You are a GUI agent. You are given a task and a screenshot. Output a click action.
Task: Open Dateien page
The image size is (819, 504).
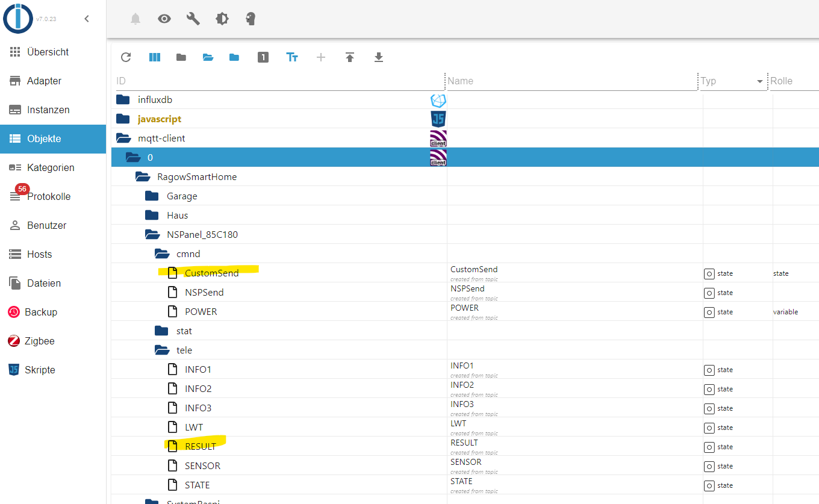[53, 283]
